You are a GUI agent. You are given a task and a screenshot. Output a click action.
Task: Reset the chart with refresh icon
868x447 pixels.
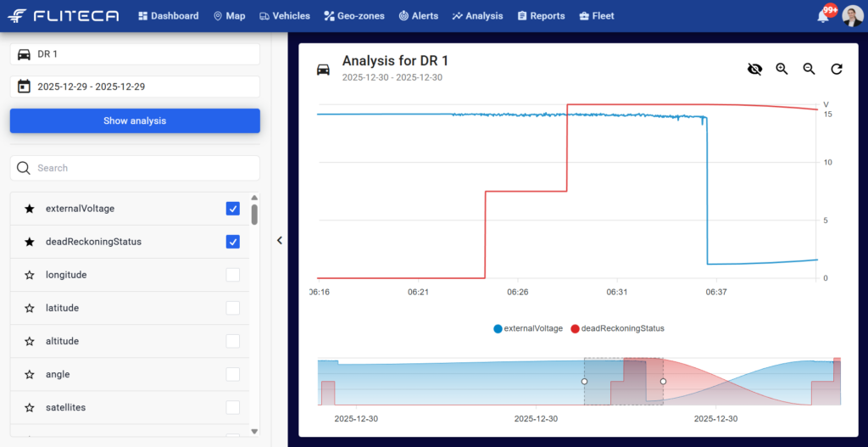point(836,69)
